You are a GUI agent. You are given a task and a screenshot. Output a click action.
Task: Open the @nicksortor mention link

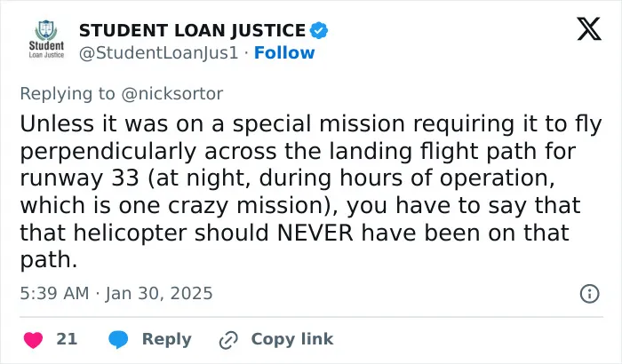point(172,94)
